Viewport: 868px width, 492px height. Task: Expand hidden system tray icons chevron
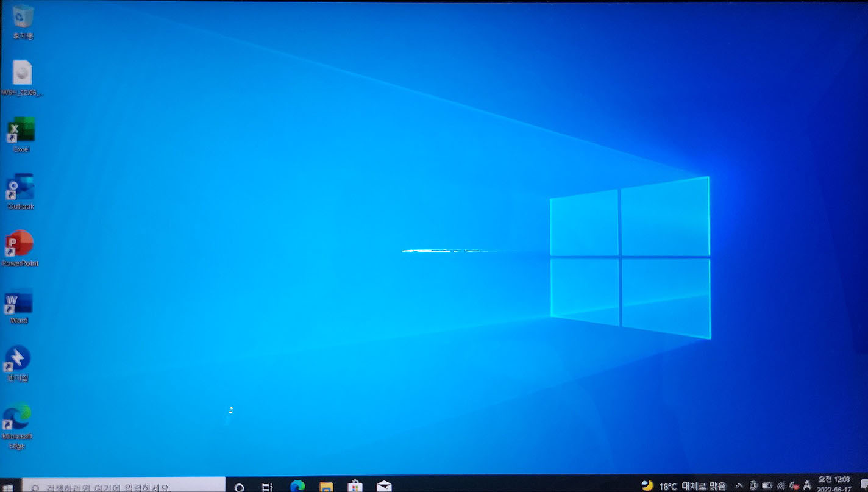tap(739, 486)
